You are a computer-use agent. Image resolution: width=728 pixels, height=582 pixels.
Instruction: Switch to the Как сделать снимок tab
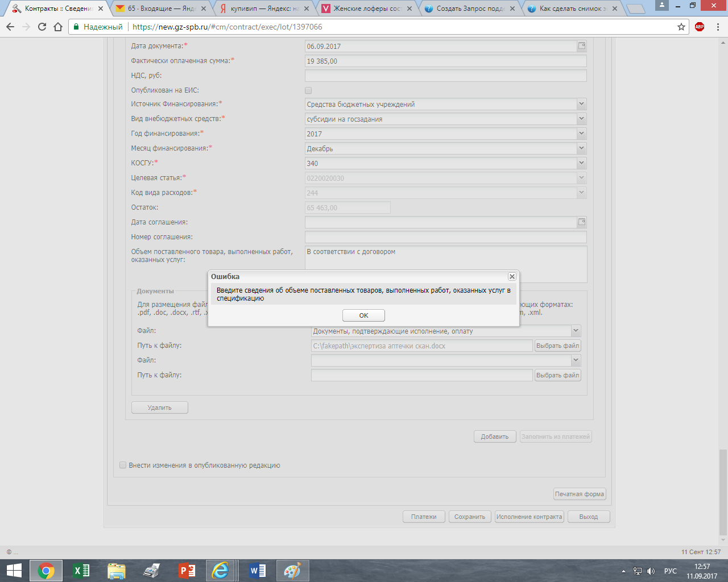pos(573,9)
